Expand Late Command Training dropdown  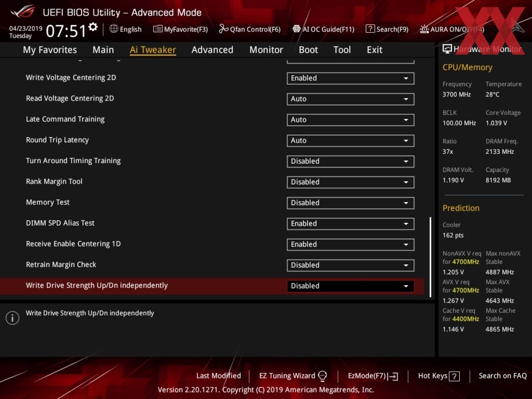click(350, 120)
